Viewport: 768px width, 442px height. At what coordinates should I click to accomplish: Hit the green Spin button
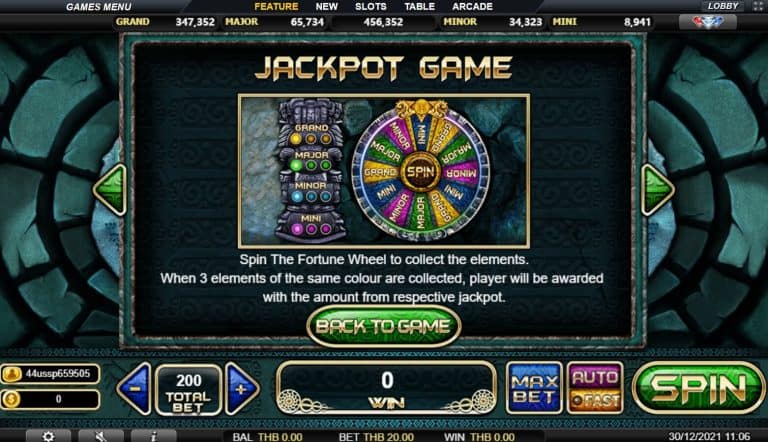(x=698, y=388)
